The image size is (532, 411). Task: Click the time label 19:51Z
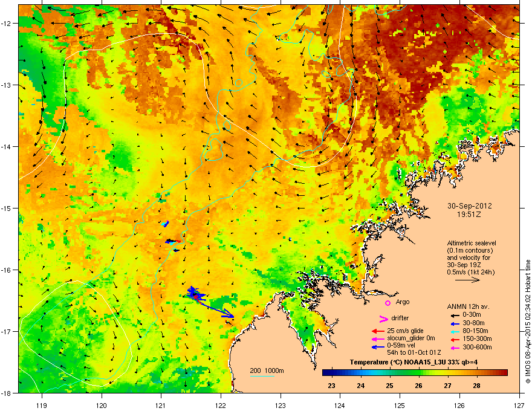[x=469, y=215]
